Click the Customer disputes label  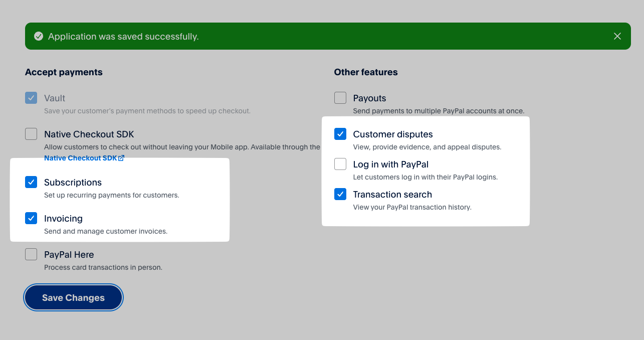tap(393, 134)
